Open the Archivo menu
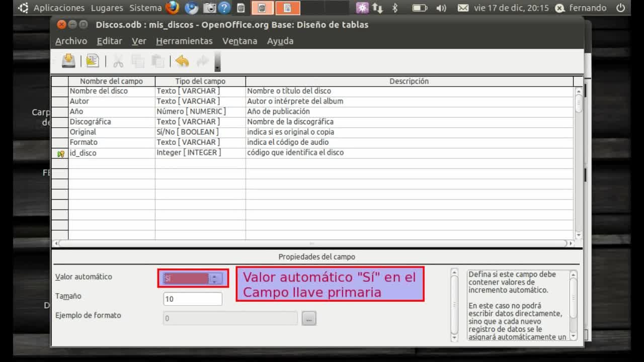 71,41
